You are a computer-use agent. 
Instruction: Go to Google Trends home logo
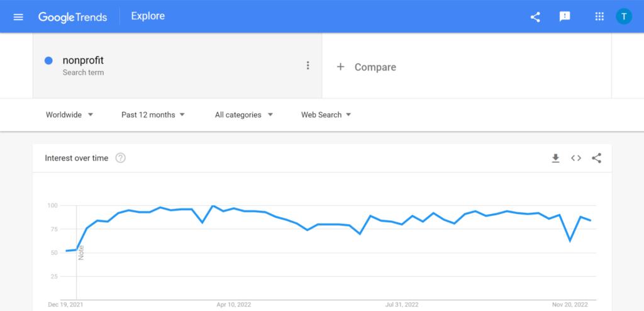point(73,17)
